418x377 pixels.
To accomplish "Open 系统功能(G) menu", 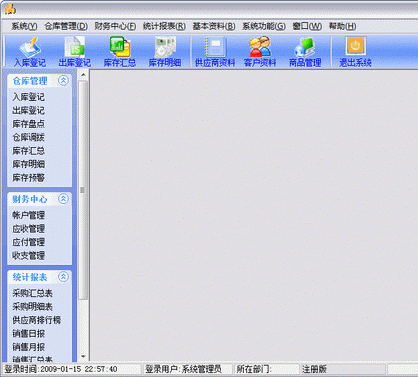I will 264,26.
